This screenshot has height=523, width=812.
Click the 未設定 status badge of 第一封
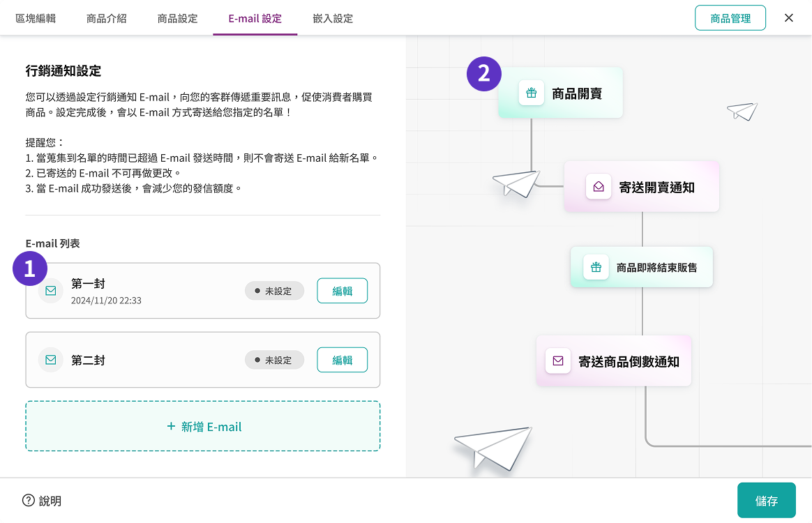(274, 291)
